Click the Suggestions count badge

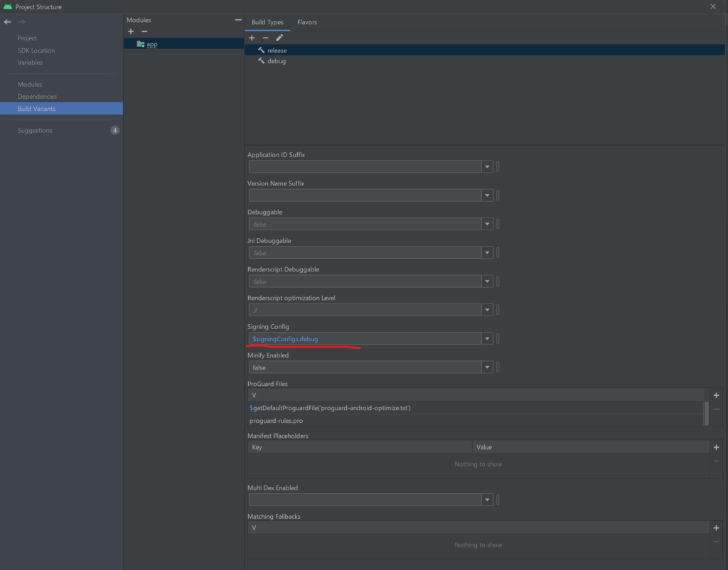pyautogui.click(x=114, y=131)
